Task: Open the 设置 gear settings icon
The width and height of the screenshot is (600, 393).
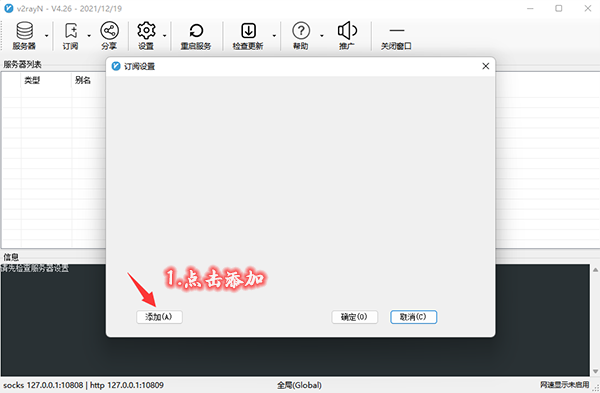Action: tap(146, 36)
